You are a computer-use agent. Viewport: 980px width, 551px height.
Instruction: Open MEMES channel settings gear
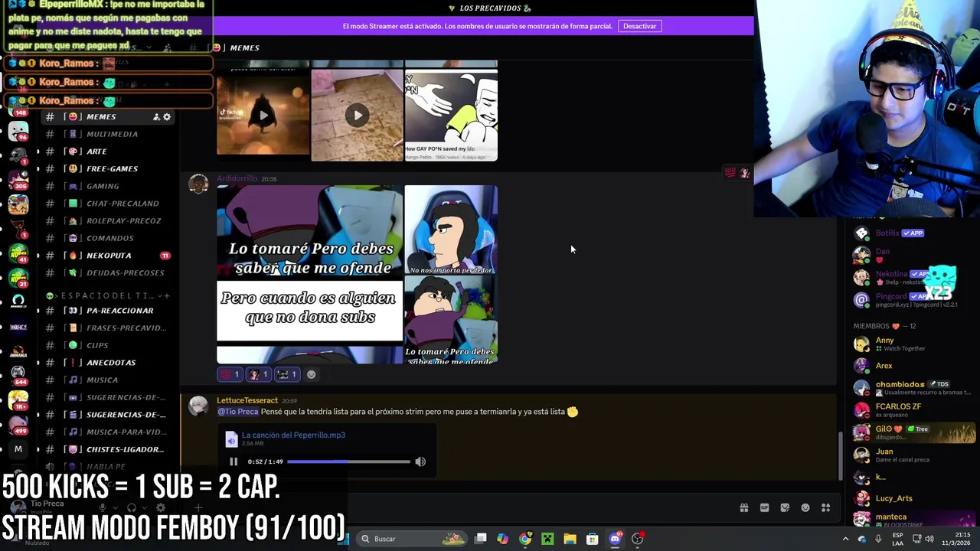coord(167,117)
